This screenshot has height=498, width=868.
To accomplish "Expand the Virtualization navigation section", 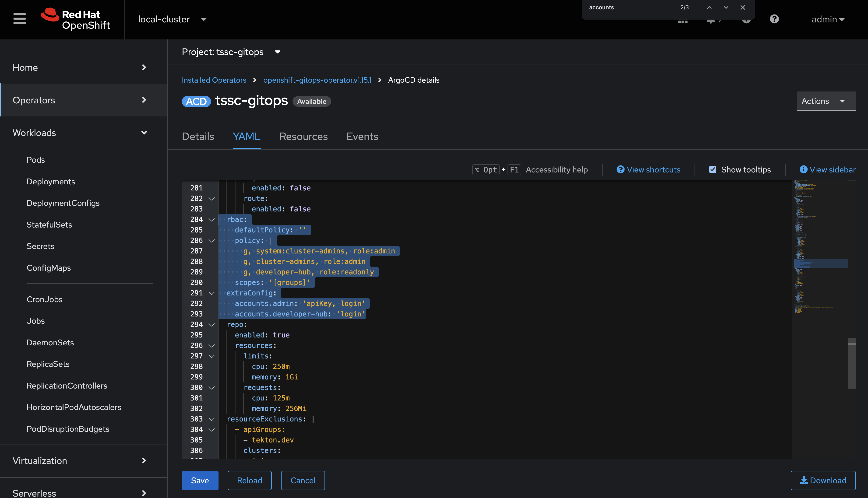I will click(x=84, y=461).
